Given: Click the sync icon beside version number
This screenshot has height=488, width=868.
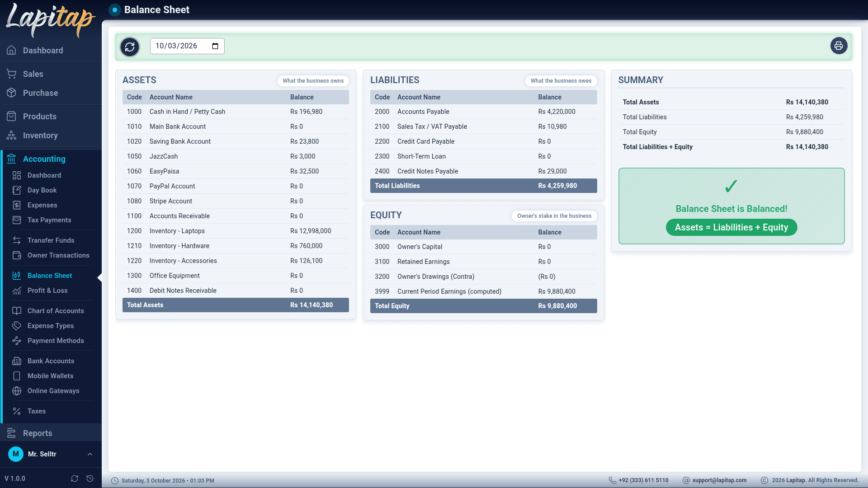Looking at the screenshot, I should point(75,479).
